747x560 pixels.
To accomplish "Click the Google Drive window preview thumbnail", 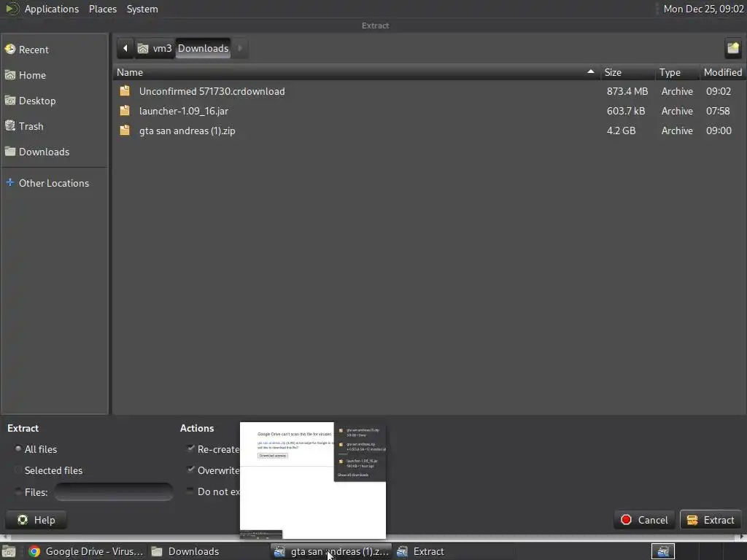I will tap(312, 480).
